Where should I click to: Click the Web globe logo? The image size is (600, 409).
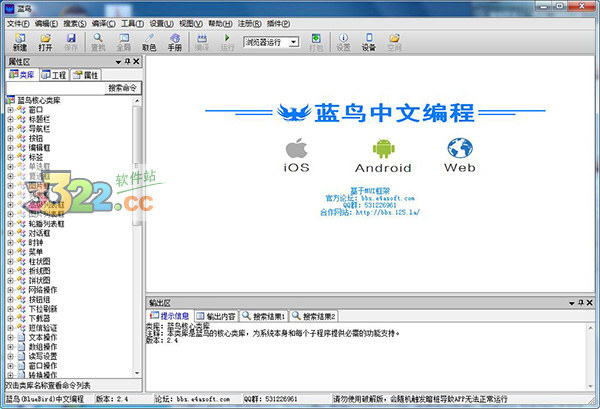(460, 148)
